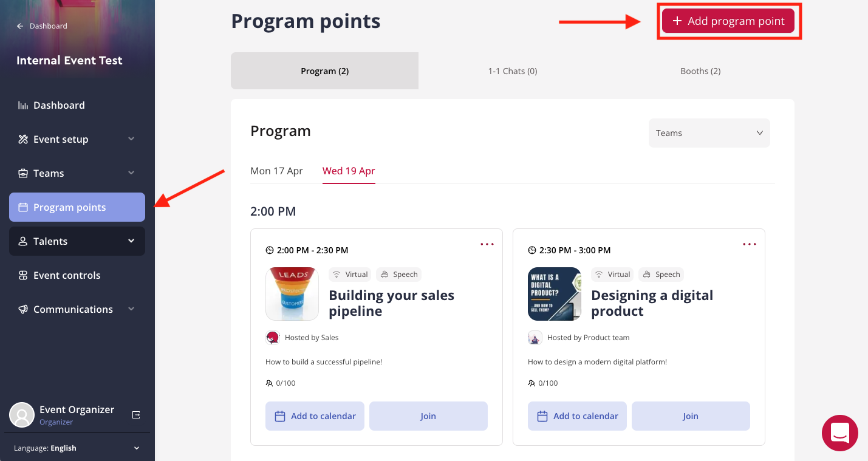Click the Product team host avatar icon
The width and height of the screenshot is (868, 461).
coord(535,338)
